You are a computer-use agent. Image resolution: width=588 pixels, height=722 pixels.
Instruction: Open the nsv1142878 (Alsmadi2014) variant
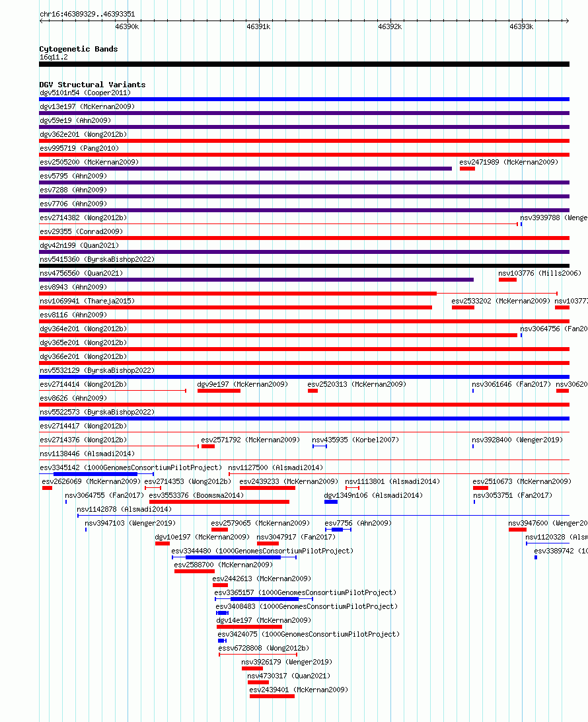pos(124,509)
